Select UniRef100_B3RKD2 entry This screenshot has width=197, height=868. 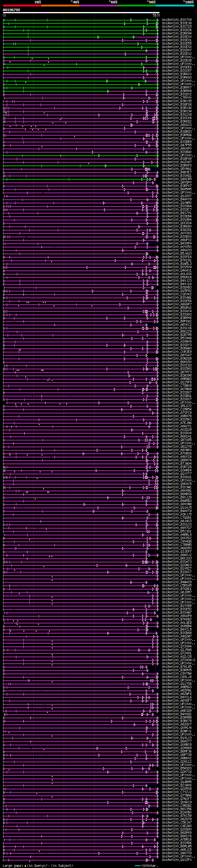177,121
